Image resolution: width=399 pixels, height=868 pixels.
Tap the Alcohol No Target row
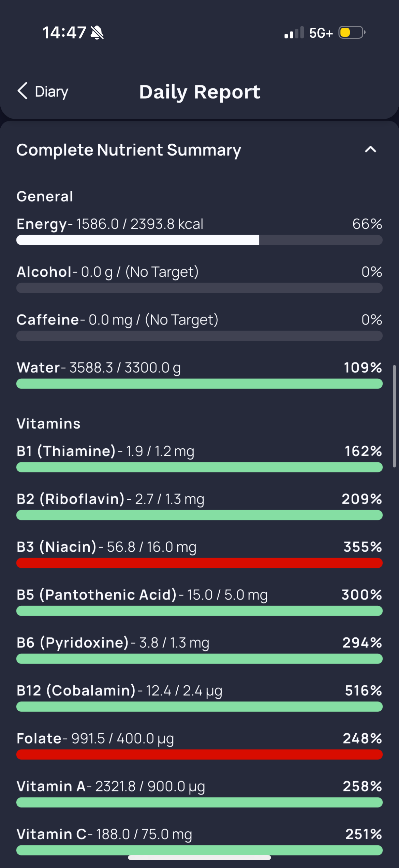pos(199,278)
